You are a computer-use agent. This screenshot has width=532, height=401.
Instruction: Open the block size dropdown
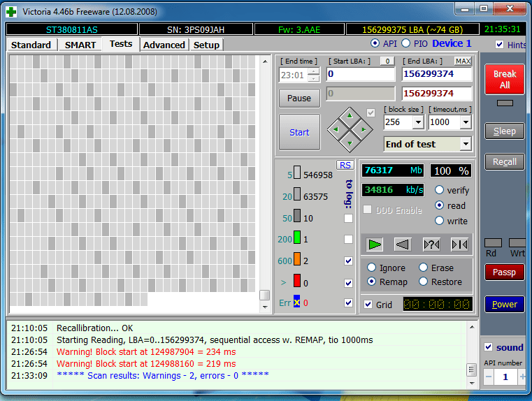coord(418,122)
